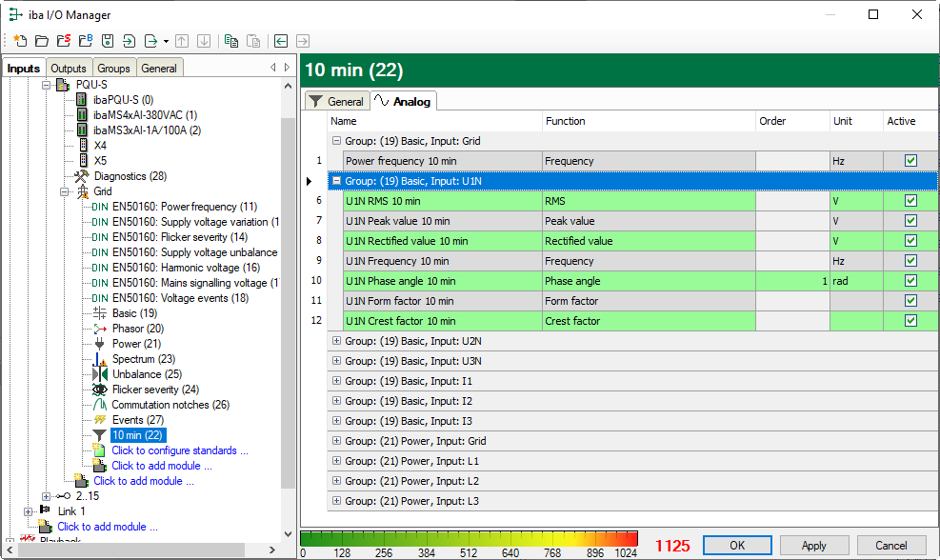Click the 'Click to configure standards ...' link
Image resolution: width=940 pixels, height=560 pixels.
pos(179,450)
